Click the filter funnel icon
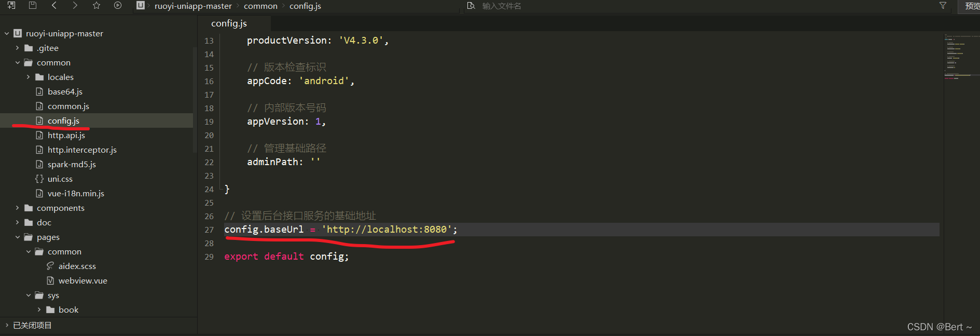980x336 pixels. pos(943,6)
